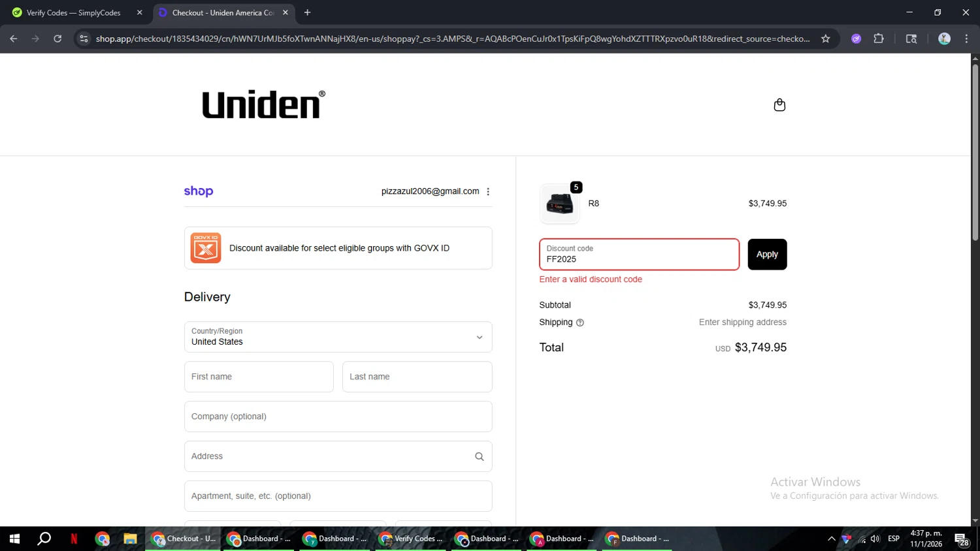
Task: Click the Uniden logo
Action: pyautogui.click(x=263, y=104)
